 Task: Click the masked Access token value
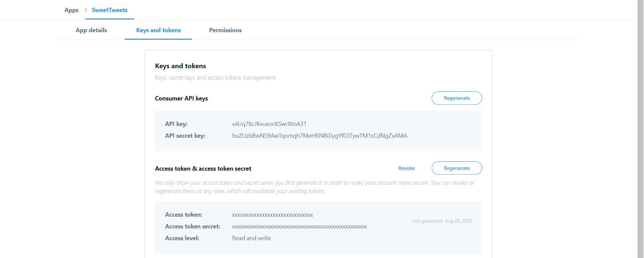(x=272, y=215)
